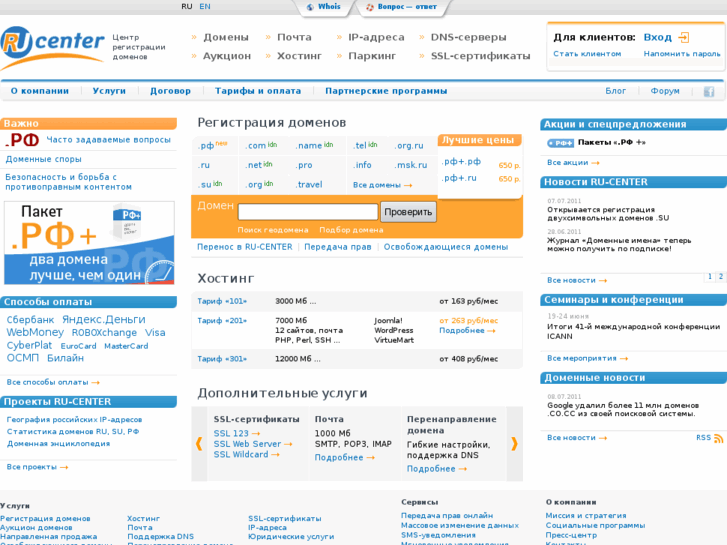Viewport: 727px width, 545px height.
Task: Click Все способы оплаты link
Action: [x=53, y=383]
